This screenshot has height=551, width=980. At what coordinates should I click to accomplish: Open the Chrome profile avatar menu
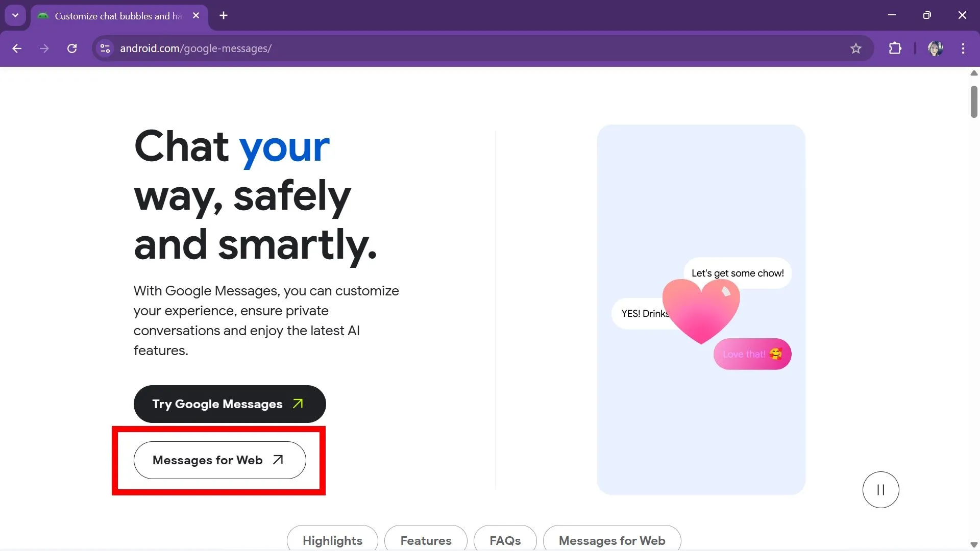pos(936,48)
